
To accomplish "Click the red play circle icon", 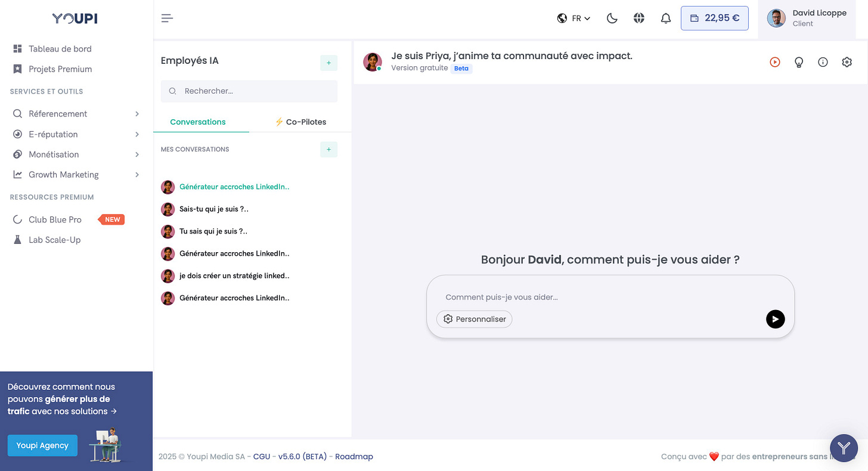I will coord(774,62).
